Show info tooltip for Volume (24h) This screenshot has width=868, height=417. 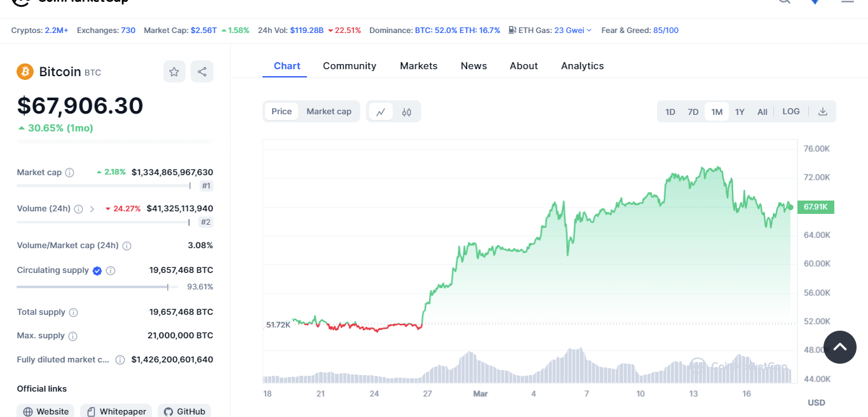pyautogui.click(x=78, y=209)
